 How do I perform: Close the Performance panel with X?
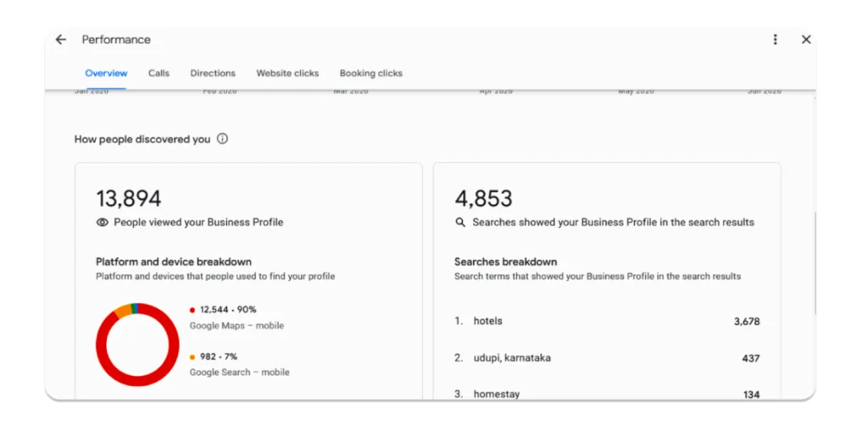pyautogui.click(x=806, y=39)
